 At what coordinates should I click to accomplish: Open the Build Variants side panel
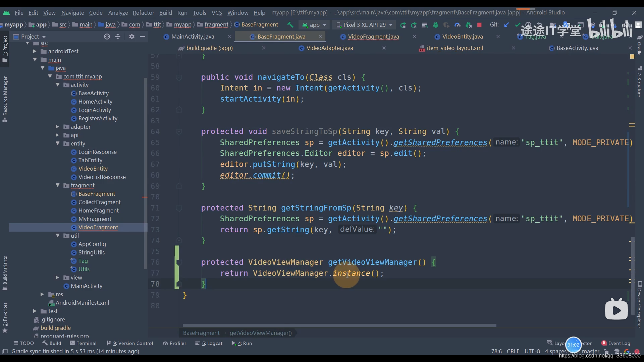pyautogui.click(x=5, y=273)
